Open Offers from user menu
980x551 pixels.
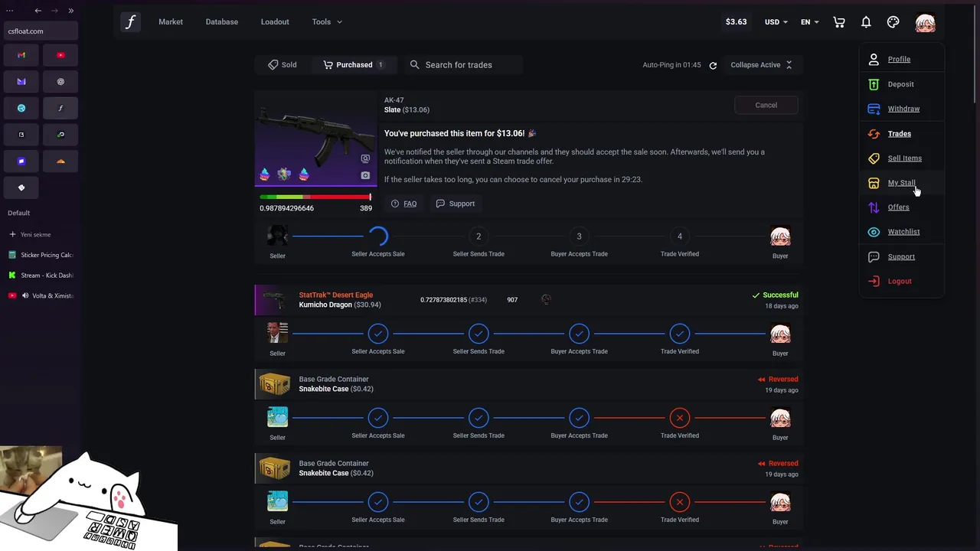click(x=902, y=207)
